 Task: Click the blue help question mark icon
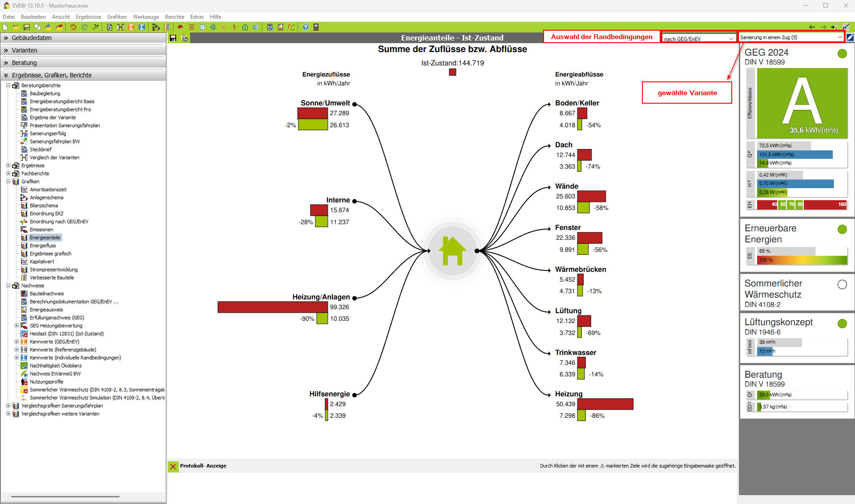[x=305, y=27]
